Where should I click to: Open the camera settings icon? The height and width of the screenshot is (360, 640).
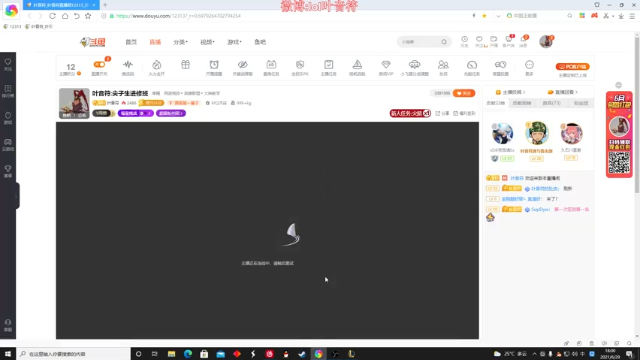(x=500, y=64)
